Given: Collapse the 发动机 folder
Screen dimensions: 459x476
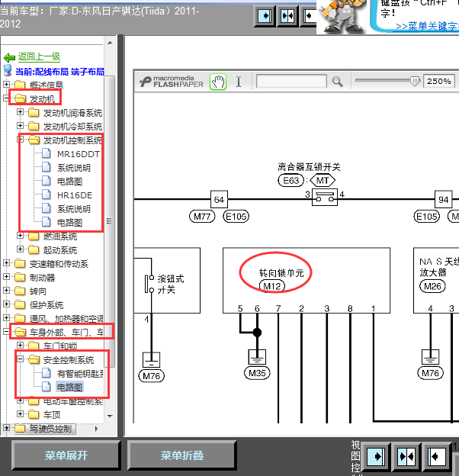Looking at the screenshot, I should click(x=6, y=98).
